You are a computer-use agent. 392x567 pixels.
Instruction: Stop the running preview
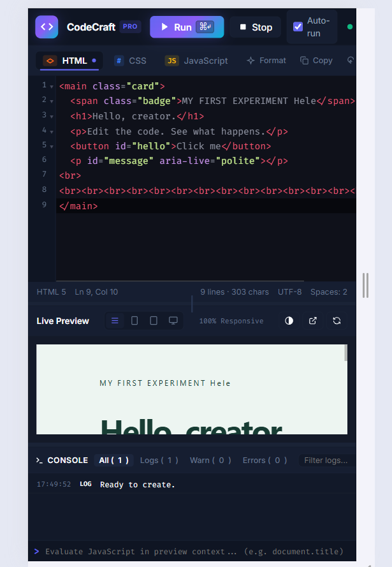[256, 27]
